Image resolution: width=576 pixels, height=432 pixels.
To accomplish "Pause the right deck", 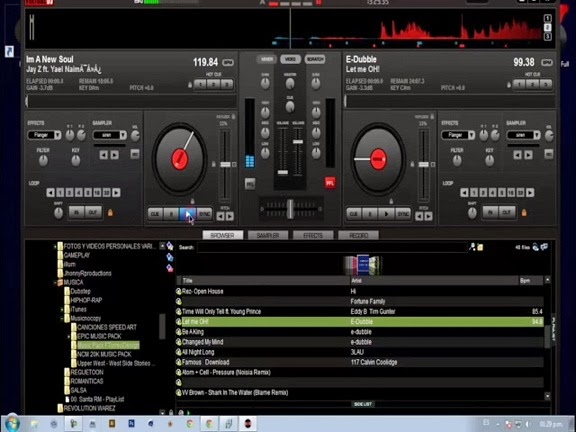I will (x=370, y=214).
